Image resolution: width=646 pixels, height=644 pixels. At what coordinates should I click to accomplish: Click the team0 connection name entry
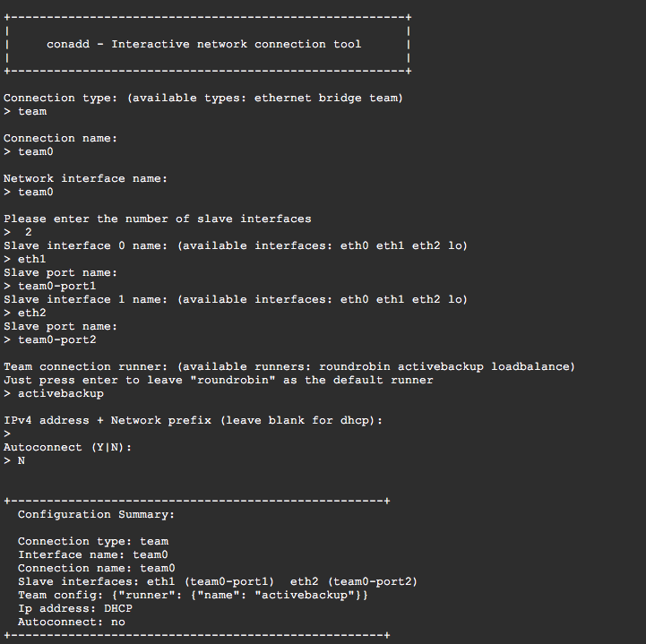click(x=36, y=152)
